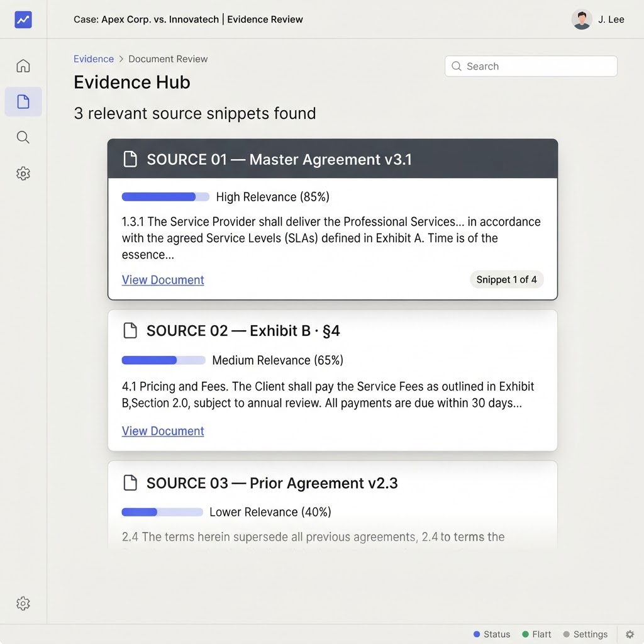Click the Snippet 1 of 4 badge
This screenshot has width=644, height=644.
tap(506, 280)
